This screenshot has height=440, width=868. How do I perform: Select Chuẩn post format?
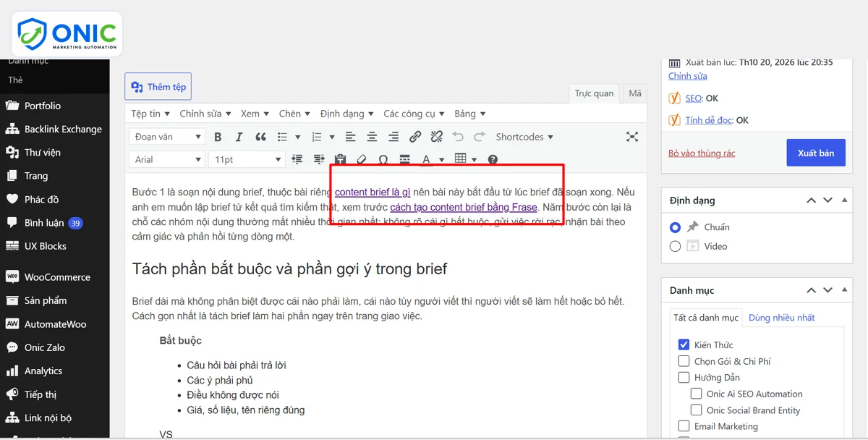pos(675,227)
